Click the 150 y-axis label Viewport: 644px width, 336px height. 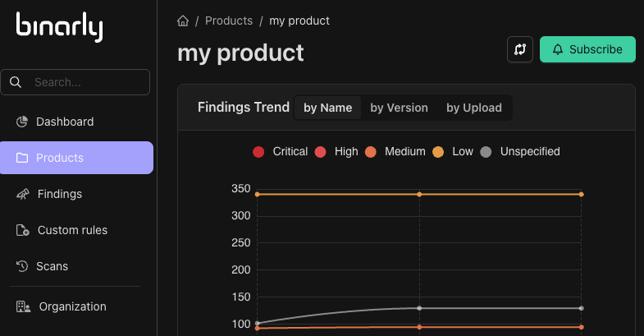(240, 297)
